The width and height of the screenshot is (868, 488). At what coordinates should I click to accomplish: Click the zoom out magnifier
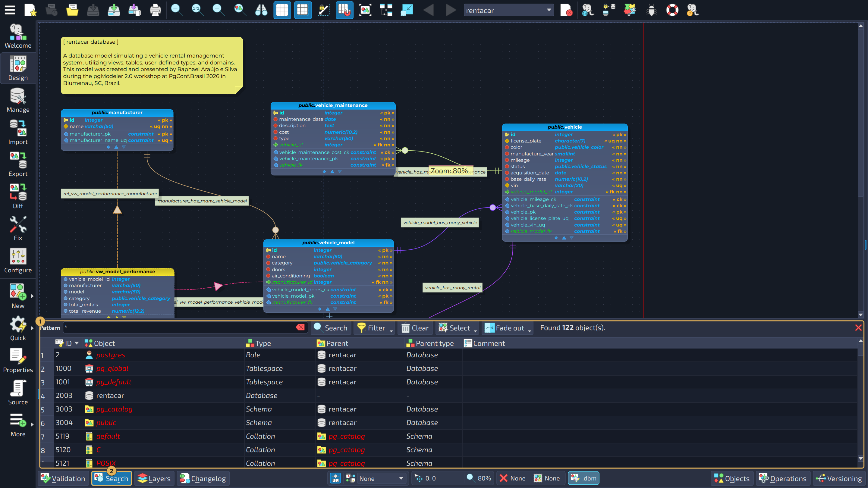tap(177, 10)
